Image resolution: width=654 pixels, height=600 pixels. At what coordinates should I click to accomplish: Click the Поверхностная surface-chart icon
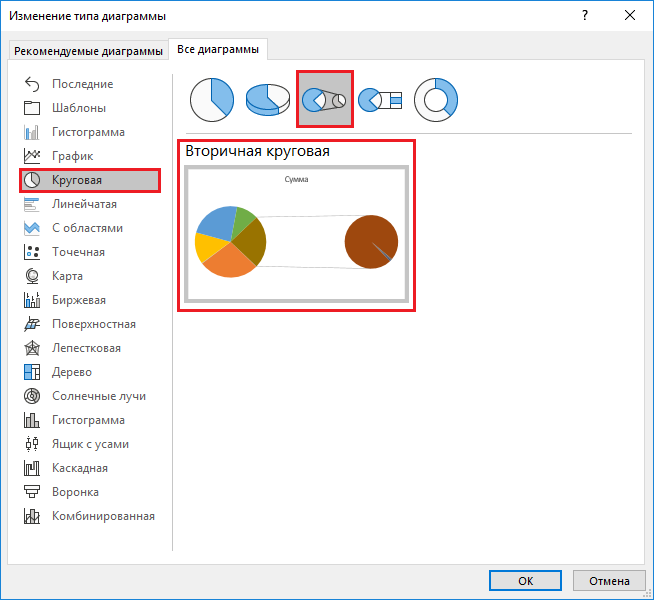coord(32,324)
